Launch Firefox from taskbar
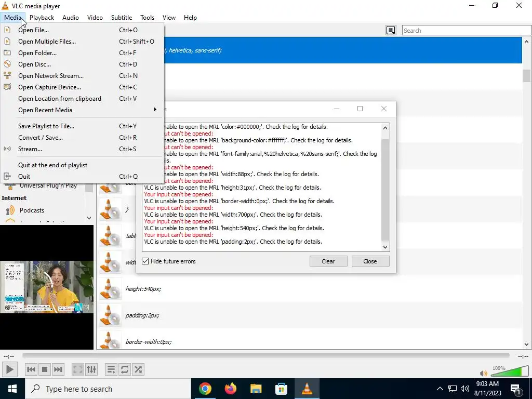532x399 pixels. click(x=230, y=389)
